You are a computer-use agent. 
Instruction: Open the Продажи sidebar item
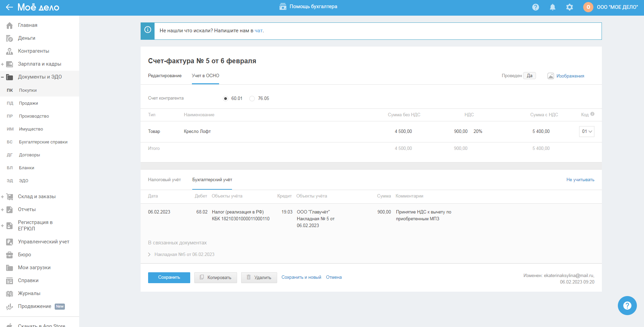29,103
